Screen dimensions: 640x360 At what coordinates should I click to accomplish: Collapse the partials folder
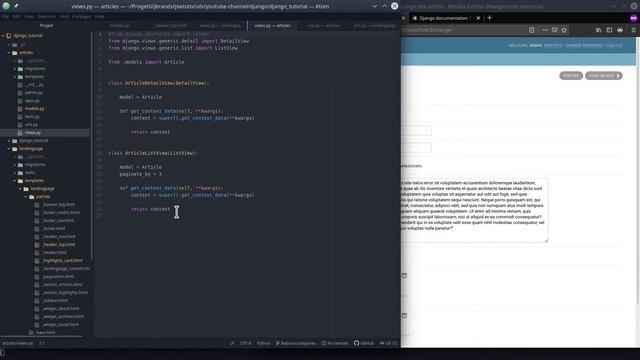(x=26, y=197)
